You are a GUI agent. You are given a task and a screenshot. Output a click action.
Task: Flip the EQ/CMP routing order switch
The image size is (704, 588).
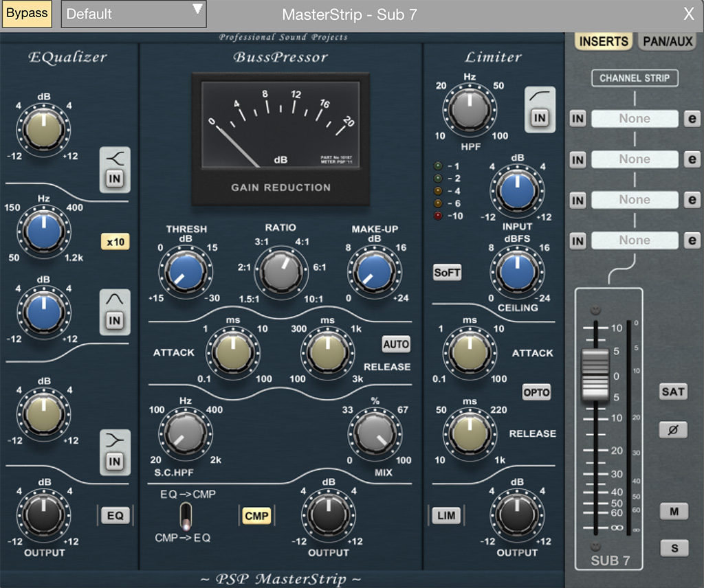pos(186,517)
